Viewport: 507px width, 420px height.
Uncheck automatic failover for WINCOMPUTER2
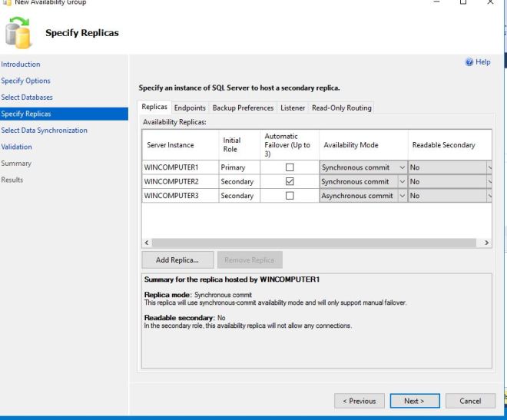click(290, 182)
